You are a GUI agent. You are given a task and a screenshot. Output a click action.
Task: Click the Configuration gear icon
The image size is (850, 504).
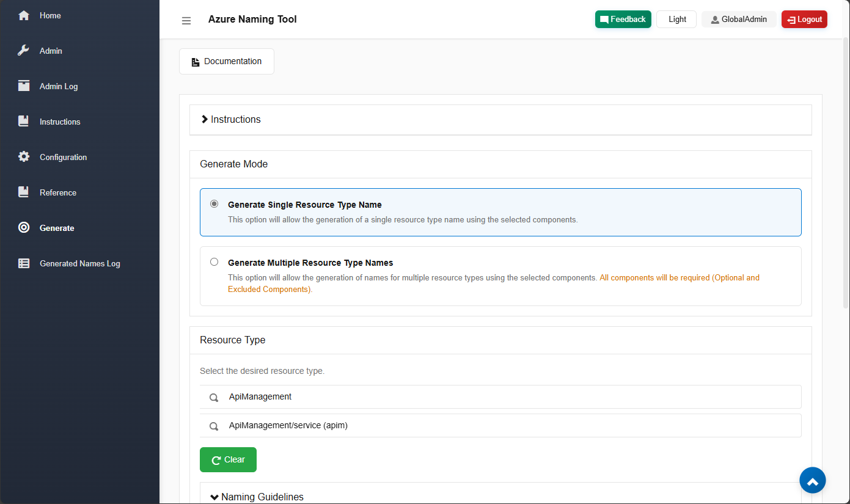pyautogui.click(x=24, y=157)
